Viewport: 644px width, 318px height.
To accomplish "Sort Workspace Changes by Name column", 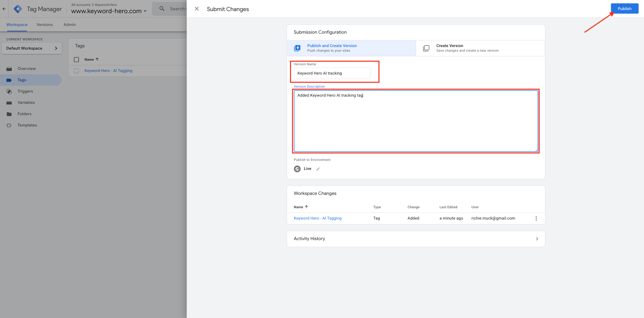I will (301, 207).
